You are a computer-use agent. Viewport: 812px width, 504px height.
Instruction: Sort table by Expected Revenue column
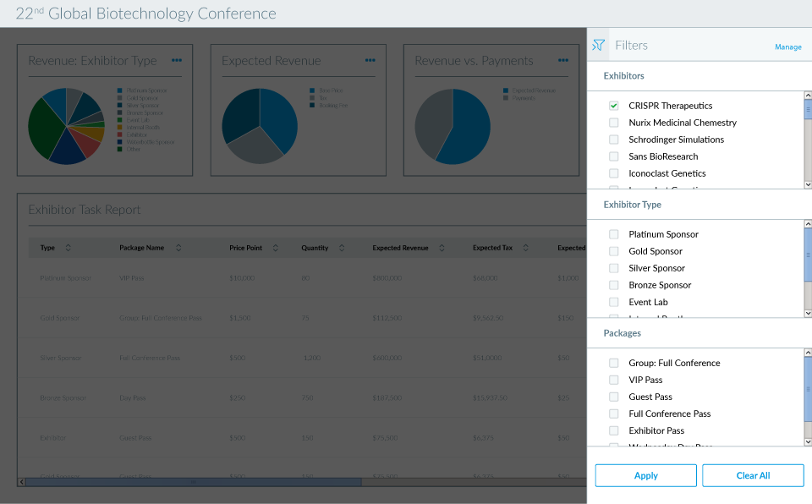[x=442, y=248]
